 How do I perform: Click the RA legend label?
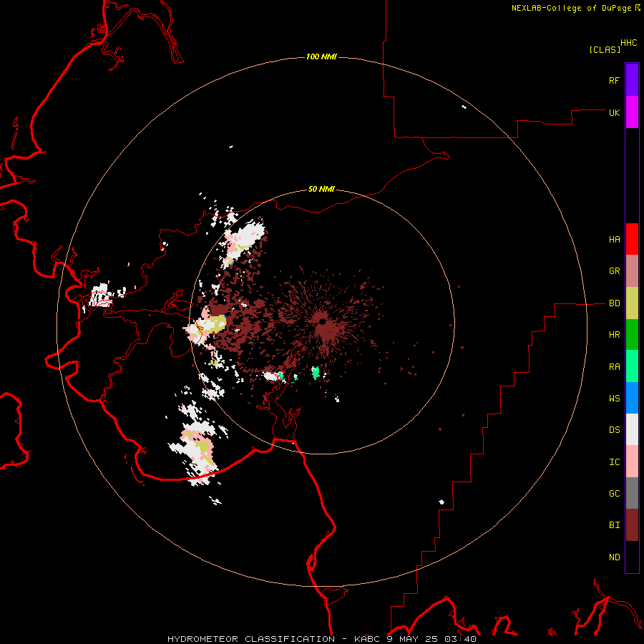pyautogui.click(x=614, y=367)
